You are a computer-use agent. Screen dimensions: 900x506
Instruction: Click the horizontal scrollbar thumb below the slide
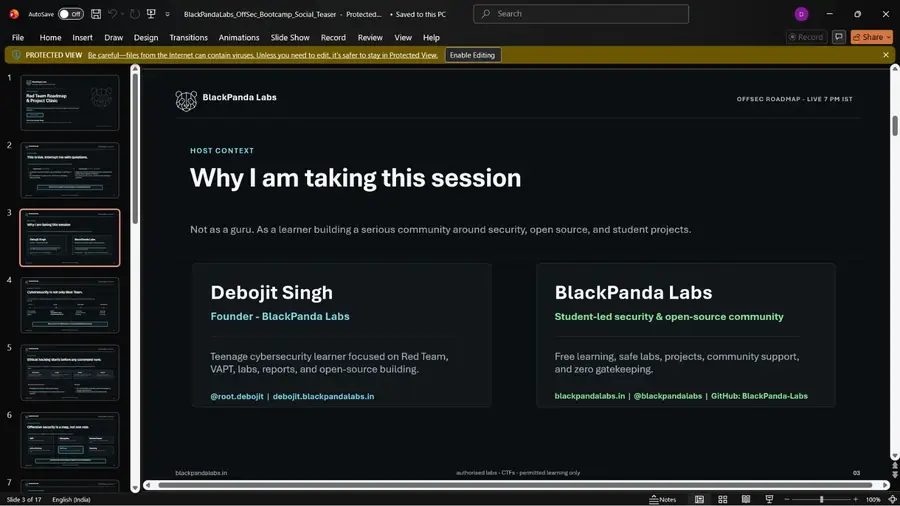point(515,485)
